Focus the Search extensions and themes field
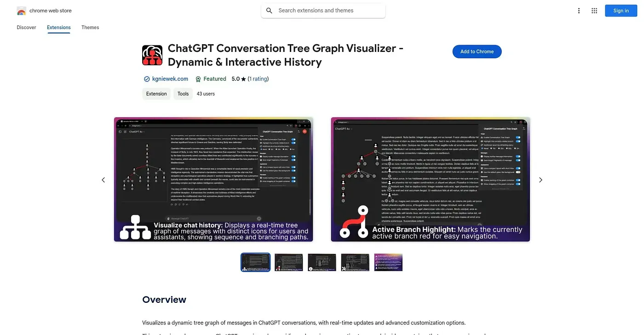The width and height of the screenshot is (644, 335). pyautogui.click(x=323, y=11)
